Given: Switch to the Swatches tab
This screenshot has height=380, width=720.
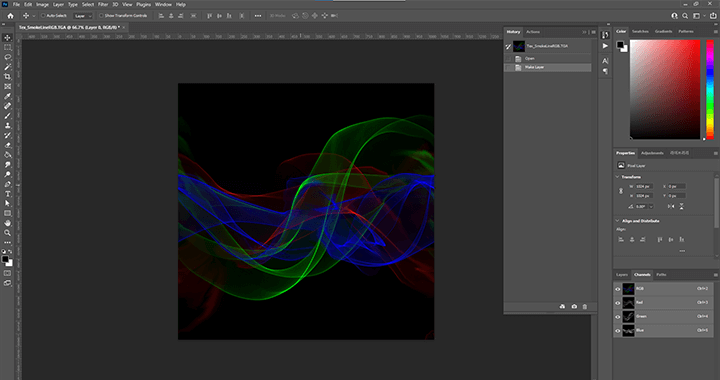Looking at the screenshot, I should point(640,32).
